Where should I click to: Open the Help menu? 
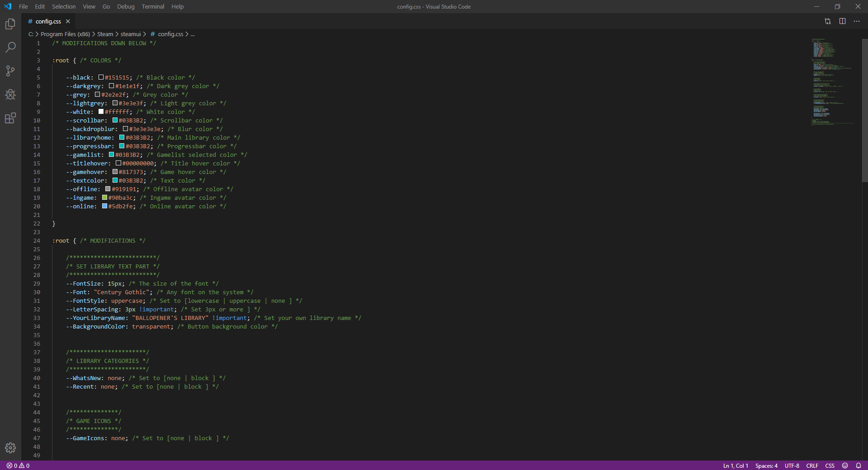tap(178, 6)
